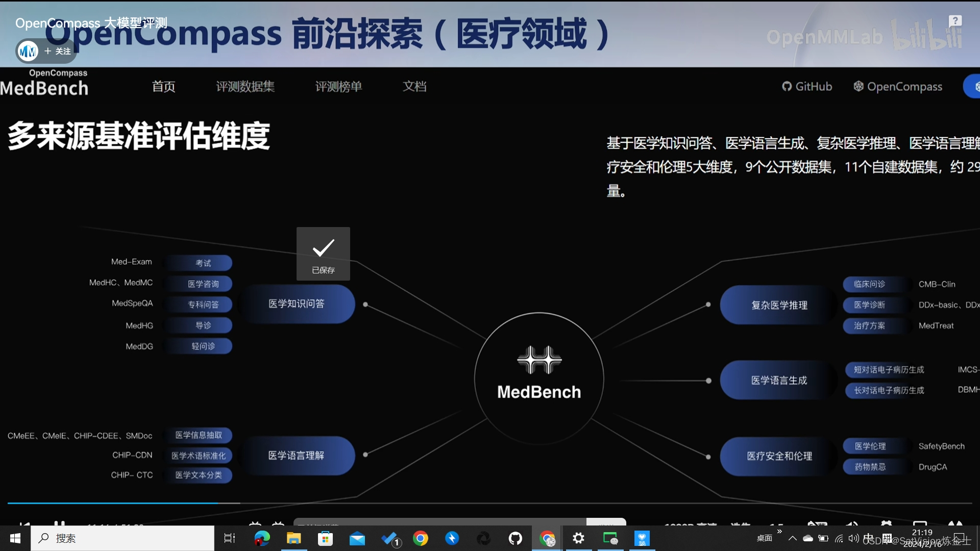Viewport: 980px width, 551px height.
Task: Click the MedTreat dataset label
Action: point(936,325)
